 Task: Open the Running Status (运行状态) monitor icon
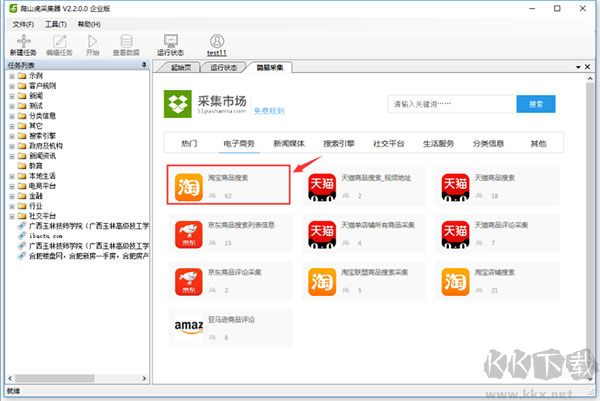coord(171,41)
